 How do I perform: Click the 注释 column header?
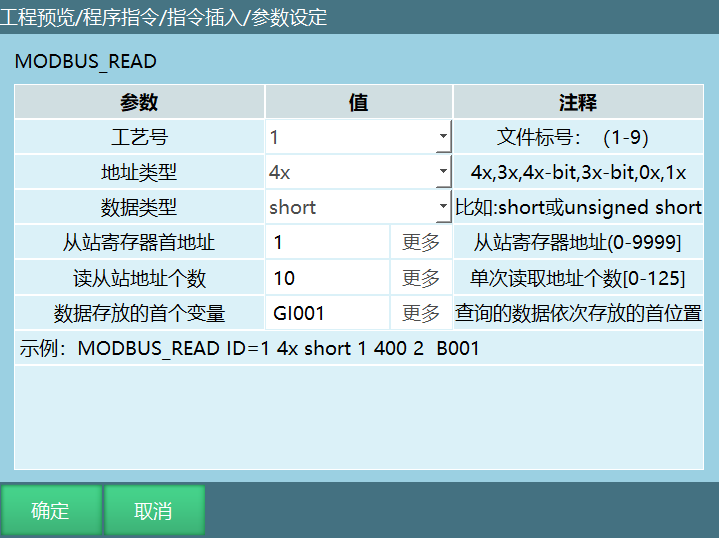pos(578,102)
